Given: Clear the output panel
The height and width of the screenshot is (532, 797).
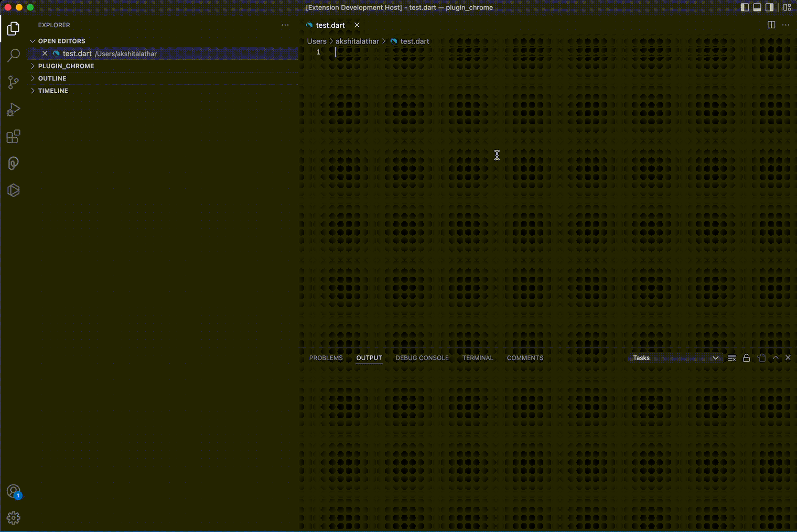Looking at the screenshot, I should click(732, 358).
